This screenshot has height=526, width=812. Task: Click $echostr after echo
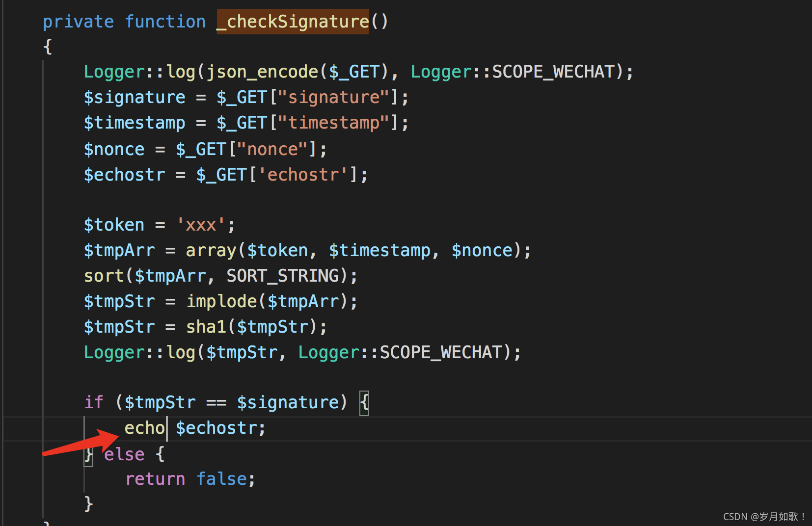(x=217, y=428)
